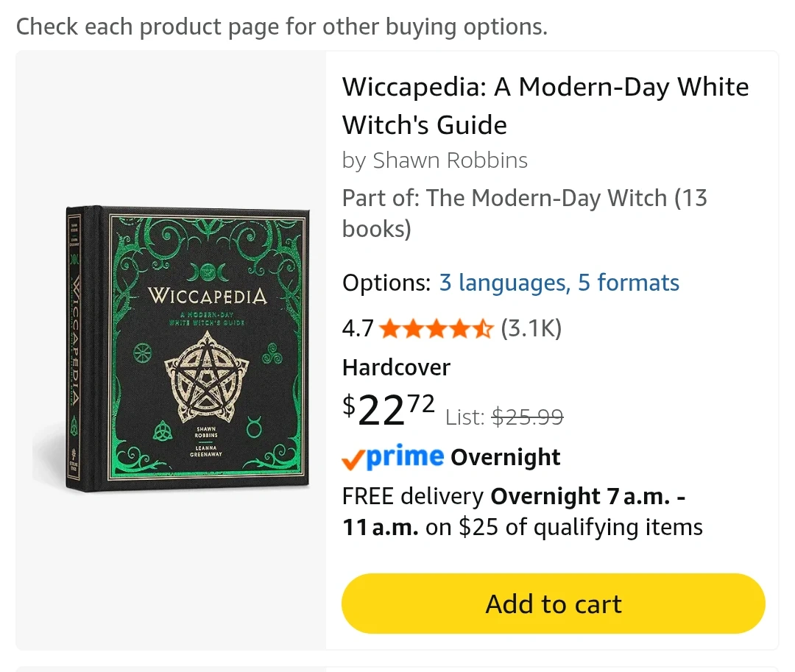Open The Modern-Day Witch series text
Screen dimensions: 795x672
coord(524,213)
